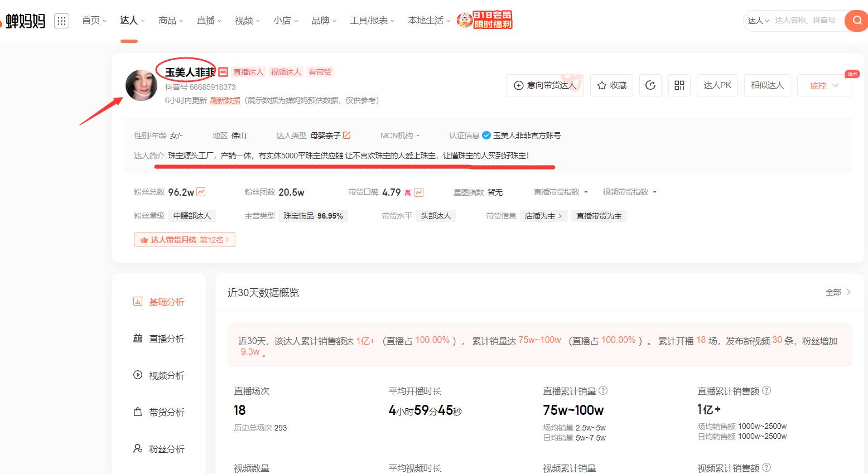Click the 直播达人 tag
Viewport: 868px width, 474px height.
point(248,72)
